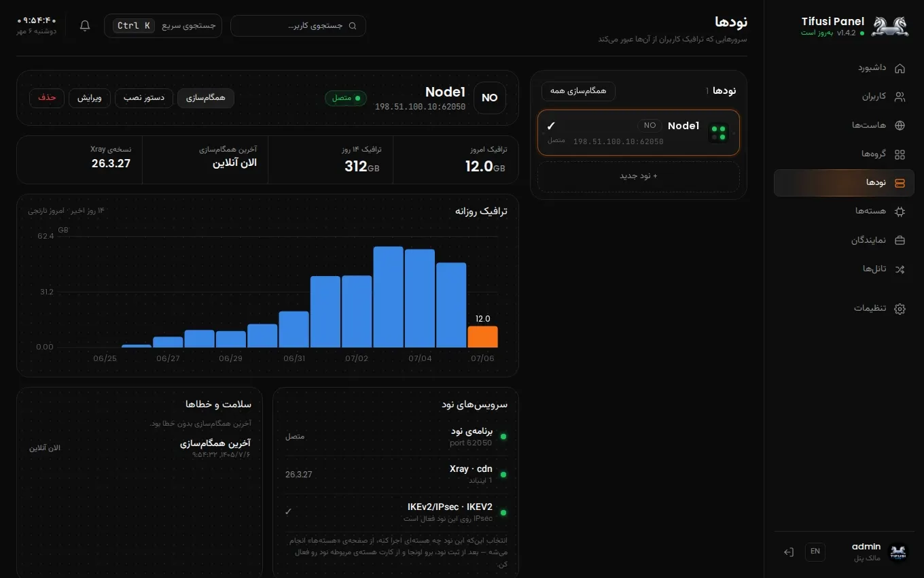Viewport: 924px width, 578px height.
Task: Click the globe icon next to هاست‌ها
Action: (900, 125)
